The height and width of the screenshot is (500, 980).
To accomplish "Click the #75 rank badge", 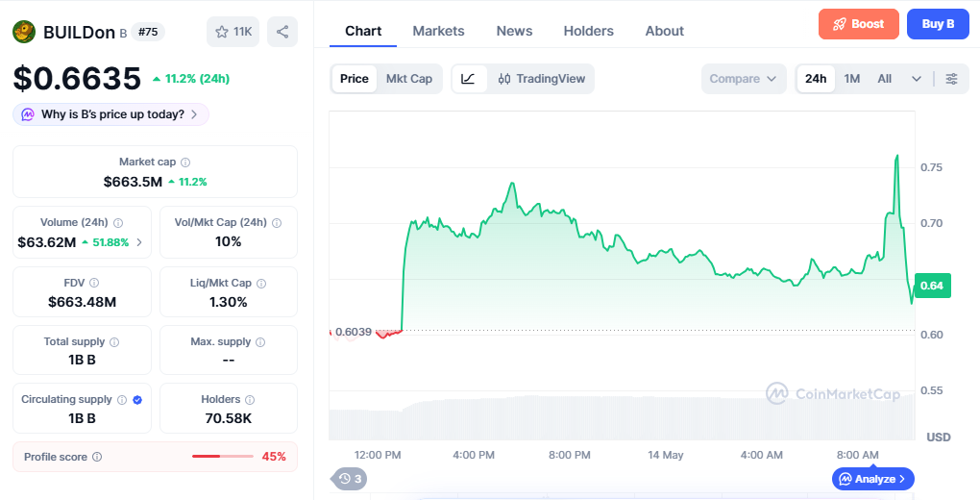I will coord(148,32).
